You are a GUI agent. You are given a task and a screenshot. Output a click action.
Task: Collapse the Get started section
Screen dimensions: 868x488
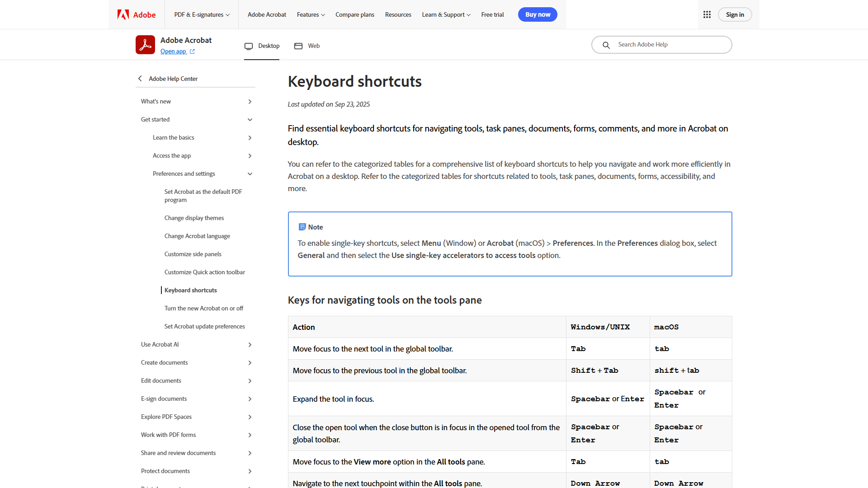coord(250,119)
